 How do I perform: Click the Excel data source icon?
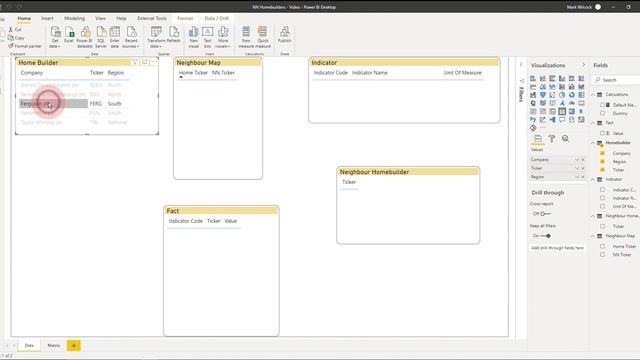69,35
